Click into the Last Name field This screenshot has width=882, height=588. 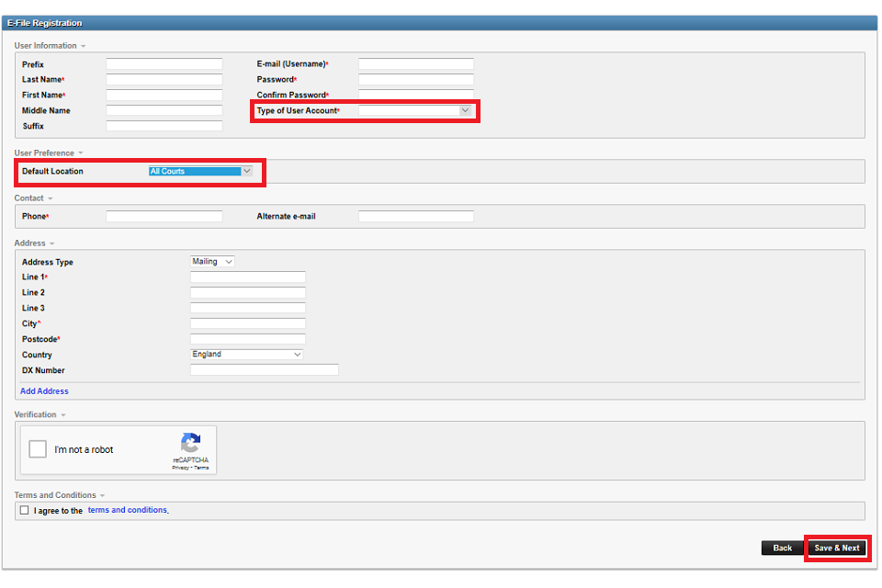[164, 80]
